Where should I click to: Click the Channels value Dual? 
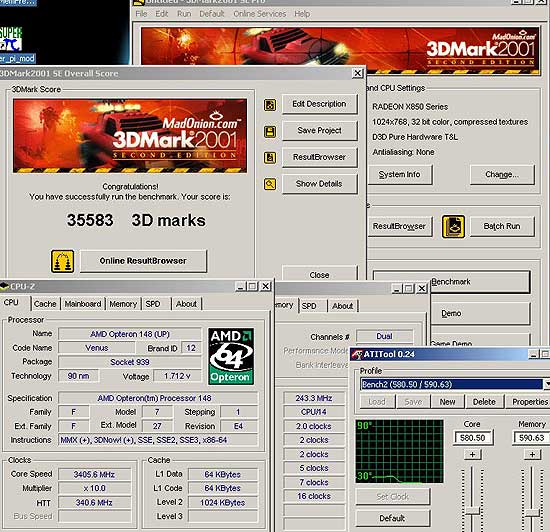pos(384,336)
